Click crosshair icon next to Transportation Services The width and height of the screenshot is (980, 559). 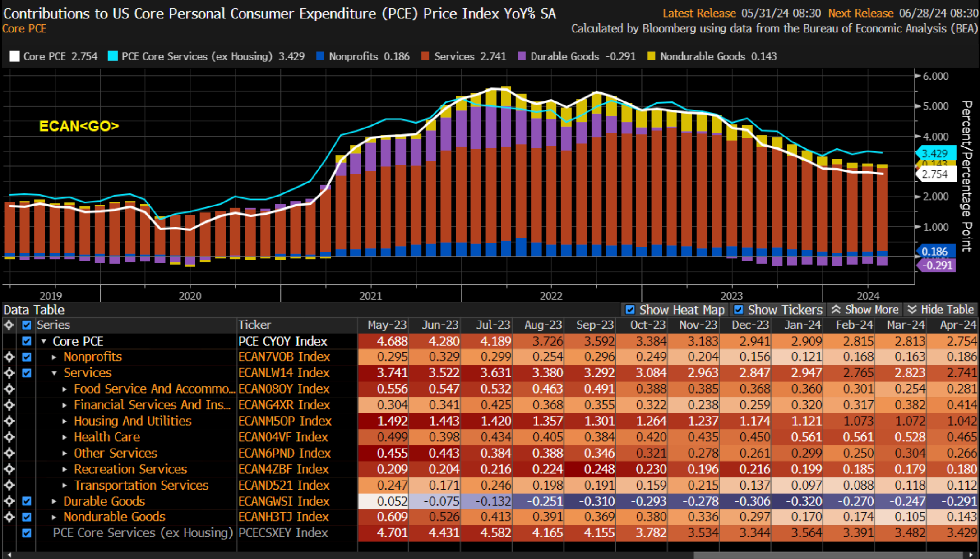(9, 486)
